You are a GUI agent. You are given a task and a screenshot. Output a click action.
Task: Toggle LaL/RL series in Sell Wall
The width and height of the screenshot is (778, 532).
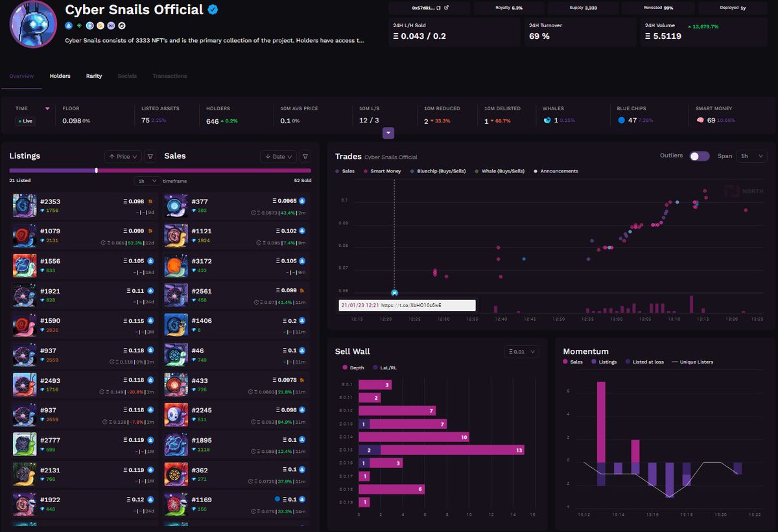[385, 367]
